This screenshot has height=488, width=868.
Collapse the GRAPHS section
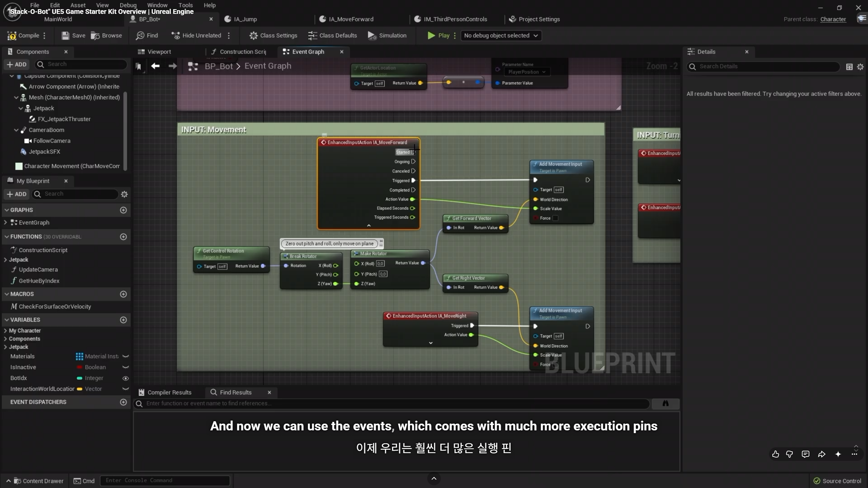pyautogui.click(x=6, y=210)
